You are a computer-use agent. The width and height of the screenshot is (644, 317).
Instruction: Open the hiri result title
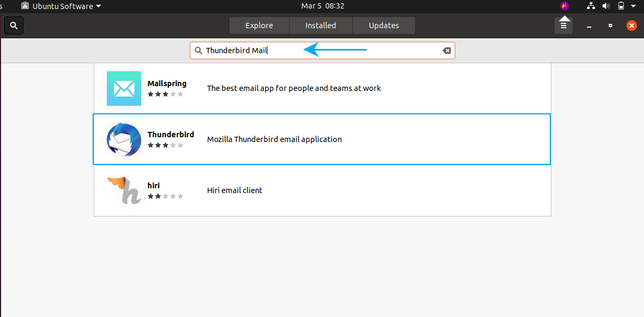pos(154,186)
